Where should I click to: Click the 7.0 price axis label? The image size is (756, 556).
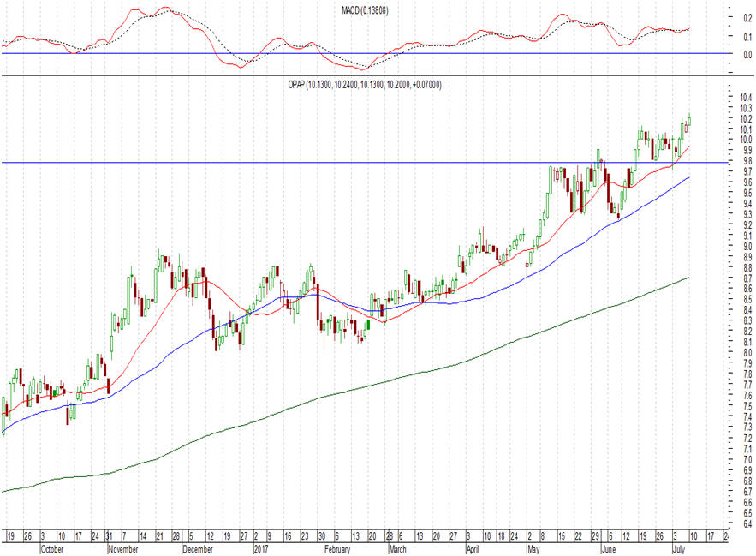(x=747, y=459)
